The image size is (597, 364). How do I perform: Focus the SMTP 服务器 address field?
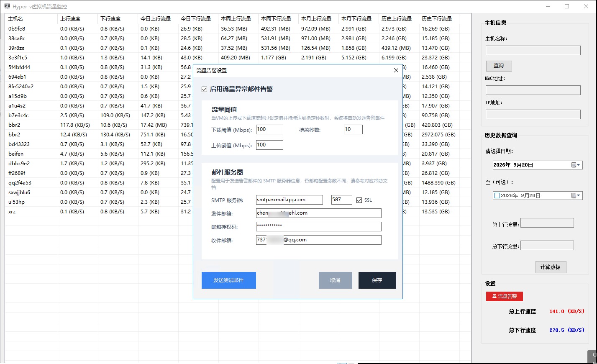click(290, 200)
